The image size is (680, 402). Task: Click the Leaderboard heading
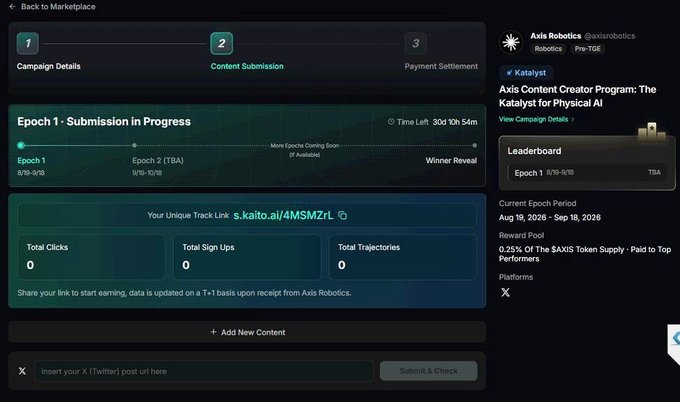click(534, 151)
